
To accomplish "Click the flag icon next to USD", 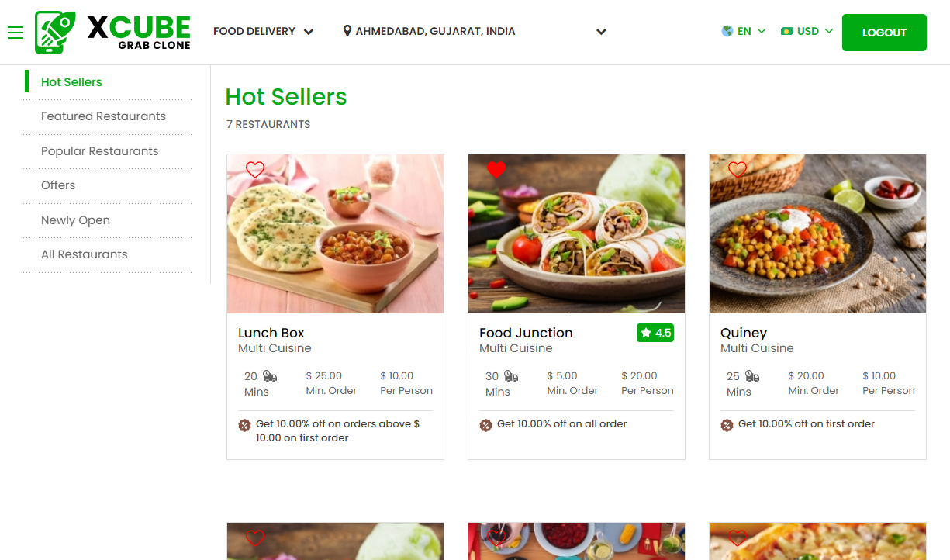I will coord(786,31).
